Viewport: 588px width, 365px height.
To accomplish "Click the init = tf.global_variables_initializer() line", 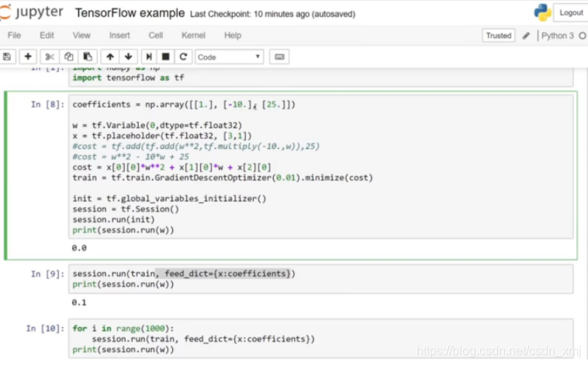I will pyautogui.click(x=170, y=198).
